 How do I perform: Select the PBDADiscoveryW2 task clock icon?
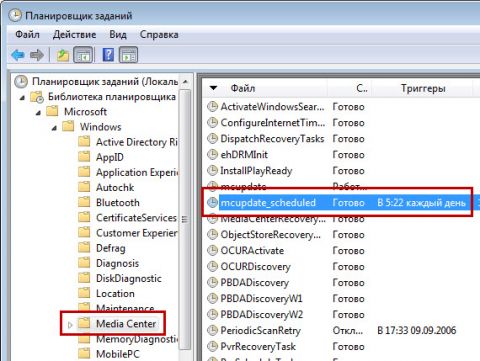(212, 315)
